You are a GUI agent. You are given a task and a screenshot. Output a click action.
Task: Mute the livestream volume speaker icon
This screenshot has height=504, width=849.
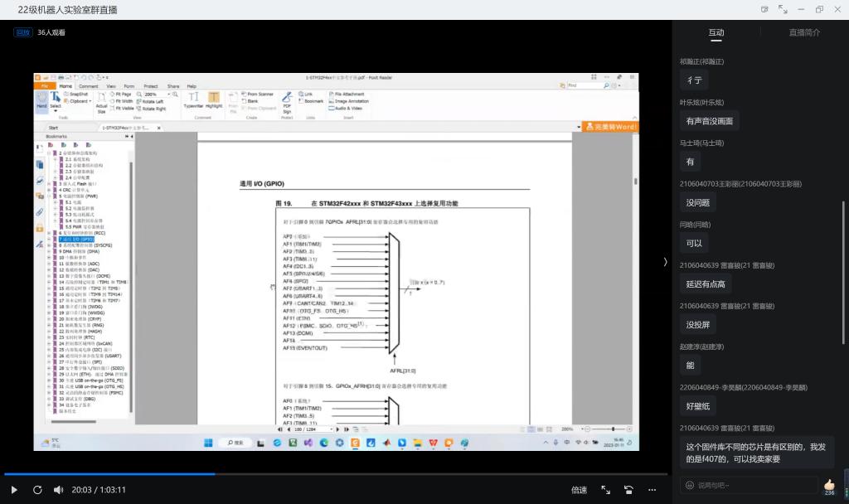(58, 490)
